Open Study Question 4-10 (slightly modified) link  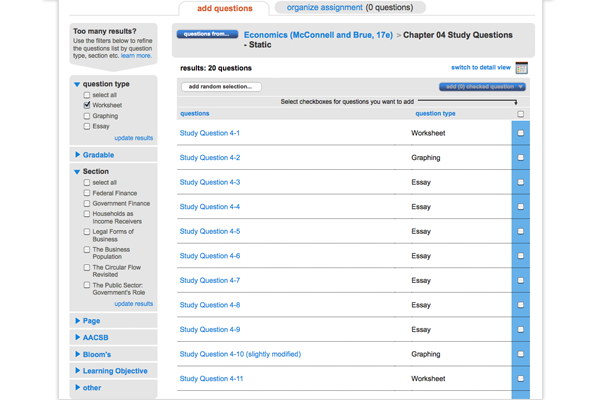(x=243, y=354)
